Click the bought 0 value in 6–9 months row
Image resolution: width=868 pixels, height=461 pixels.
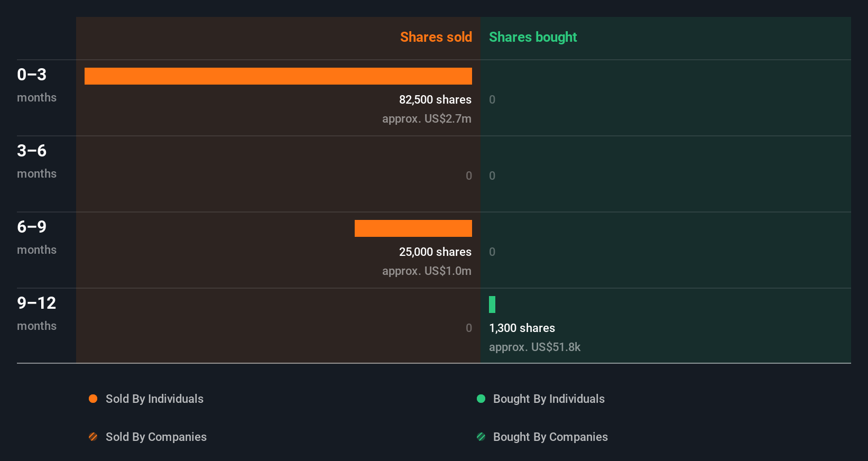point(492,252)
